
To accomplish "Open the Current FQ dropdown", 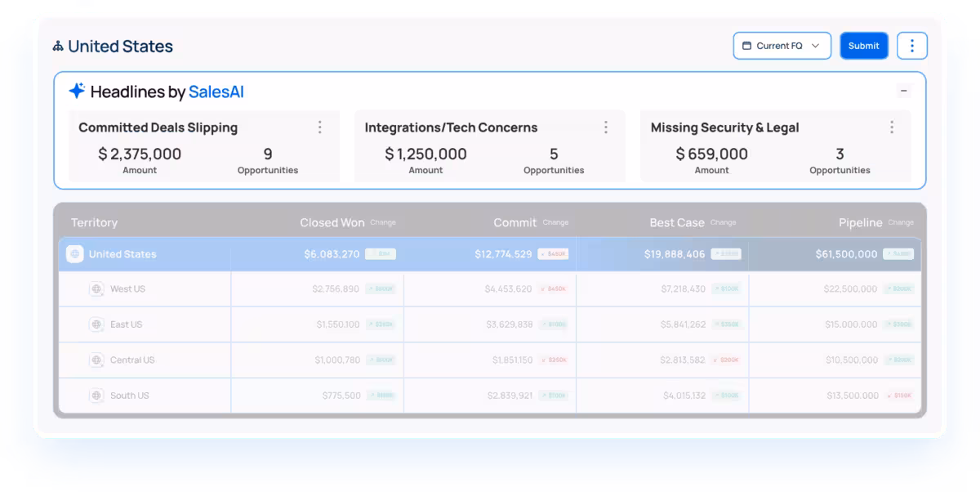I will (x=782, y=46).
